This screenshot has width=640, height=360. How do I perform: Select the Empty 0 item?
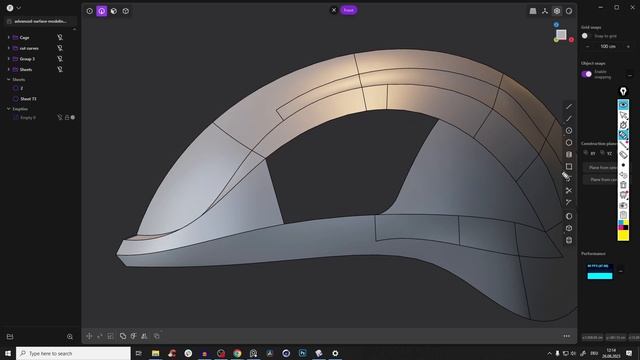coord(28,118)
